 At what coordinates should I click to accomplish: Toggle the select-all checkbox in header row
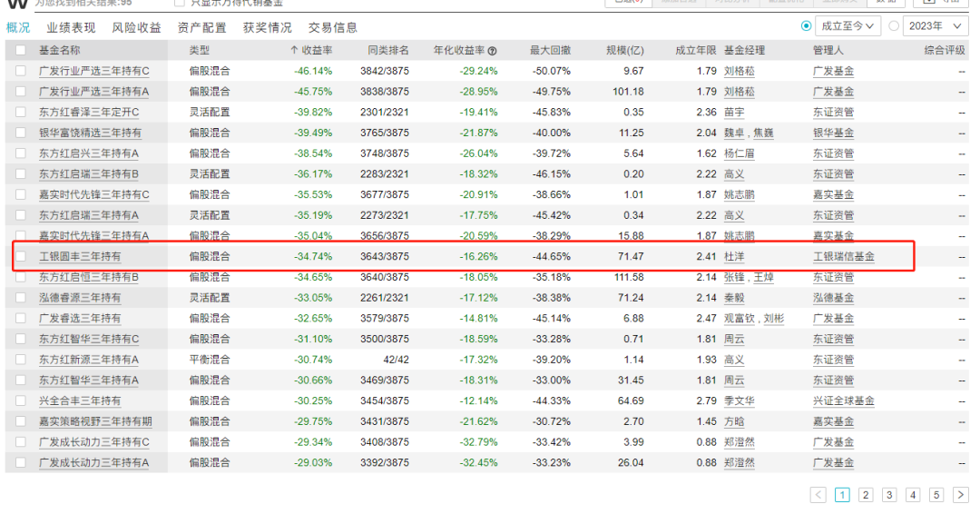[x=21, y=51]
